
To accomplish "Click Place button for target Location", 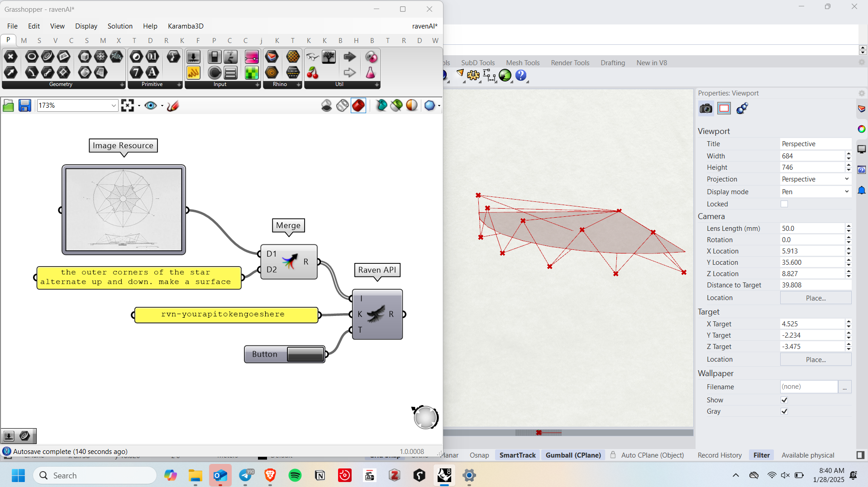I will 816,359.
